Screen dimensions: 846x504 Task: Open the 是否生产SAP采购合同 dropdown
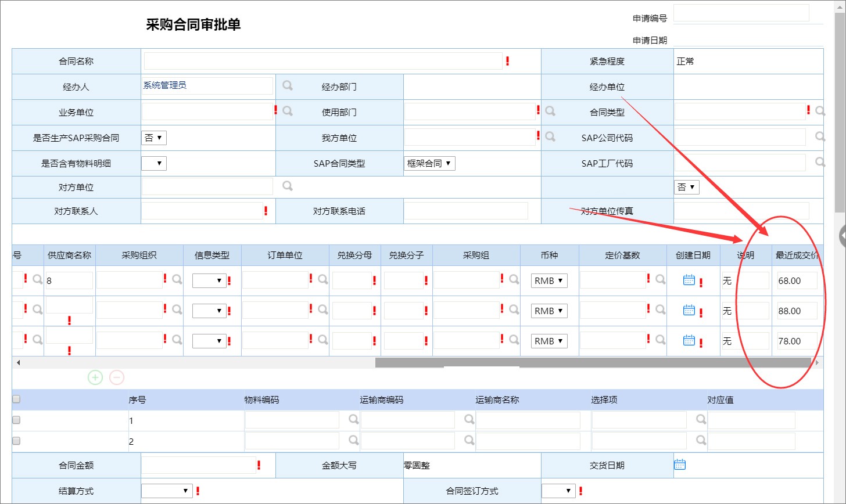pyautogui.click(x=154, y=138)
